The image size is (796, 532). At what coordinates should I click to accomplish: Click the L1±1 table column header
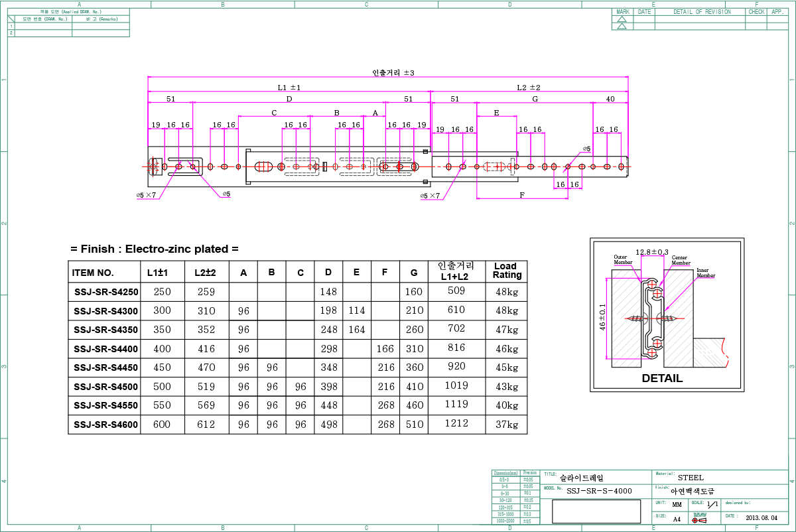pyautogui.click(x=158, y=273)
